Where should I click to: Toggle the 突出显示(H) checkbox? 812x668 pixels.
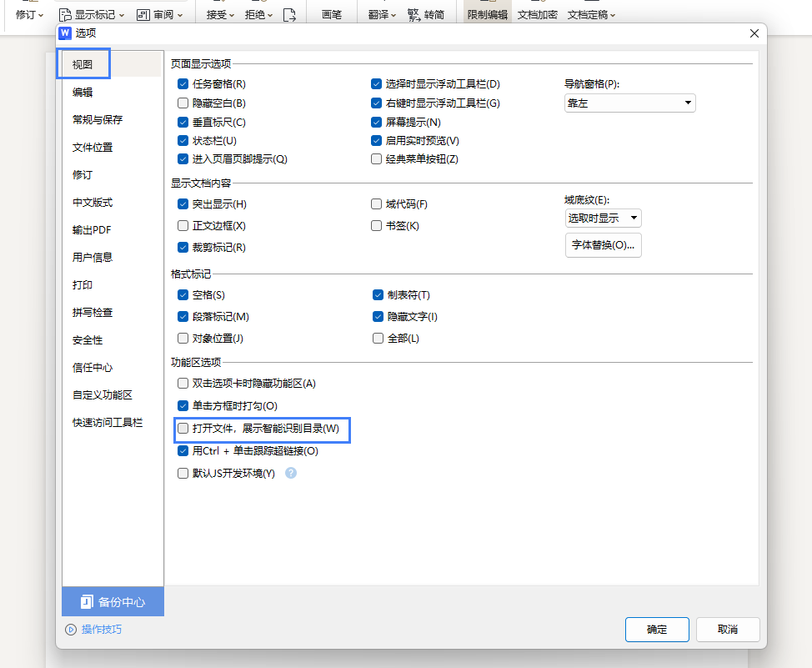pyautogui.click(x=183, y=204)
